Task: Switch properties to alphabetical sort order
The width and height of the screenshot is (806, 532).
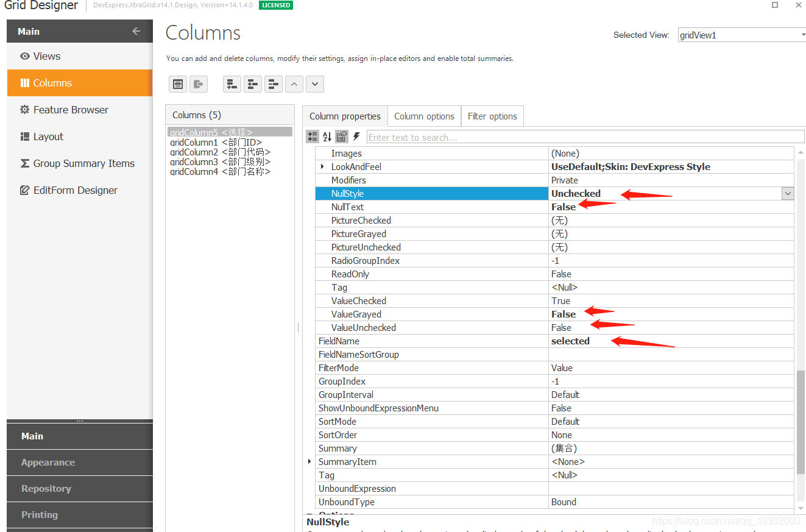Action: click(327, 137)
